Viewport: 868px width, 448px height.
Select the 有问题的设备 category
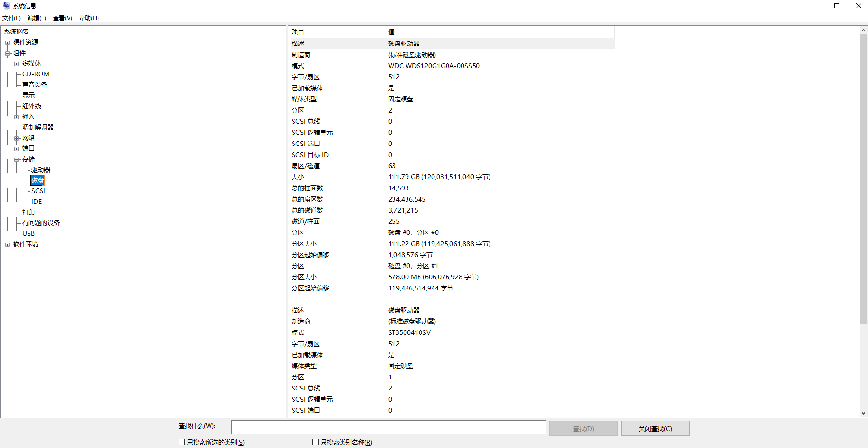(x=41, y=222)
